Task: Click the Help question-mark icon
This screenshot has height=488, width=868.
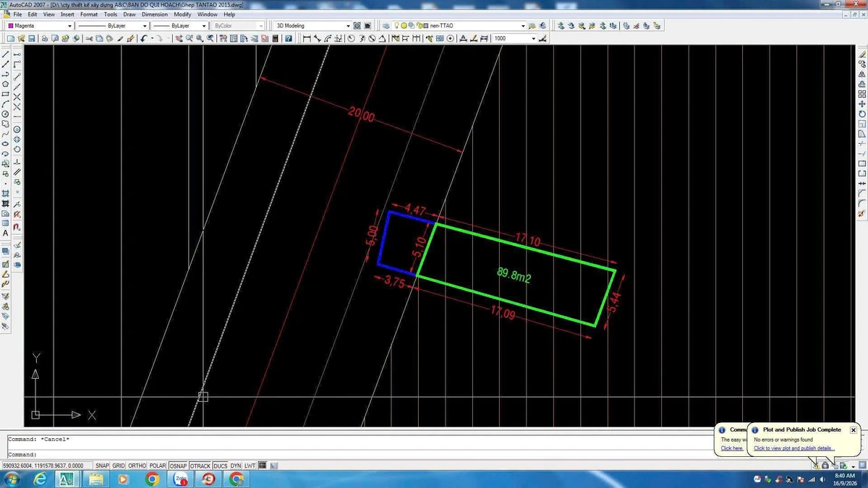Action: pyautogui.click(x=289, y=38)
